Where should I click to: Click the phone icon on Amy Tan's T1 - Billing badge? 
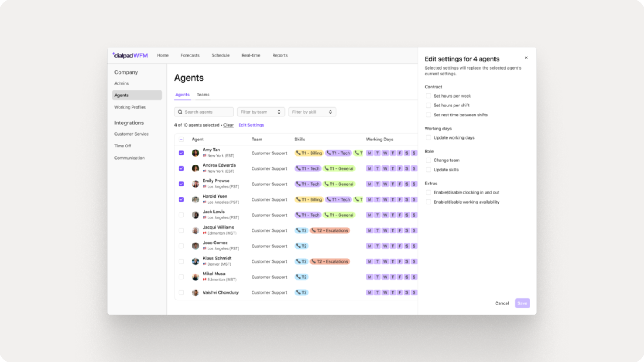pos(299,153)
